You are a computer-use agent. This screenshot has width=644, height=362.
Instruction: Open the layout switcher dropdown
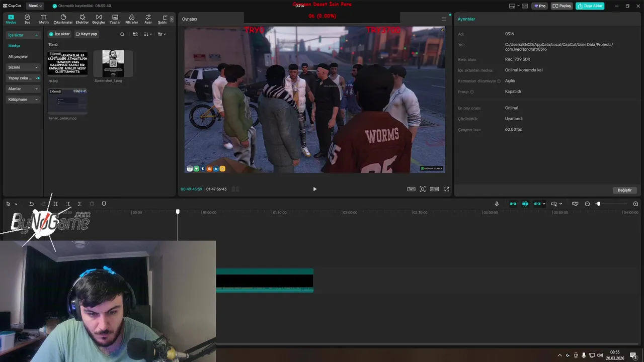[515, 6]
